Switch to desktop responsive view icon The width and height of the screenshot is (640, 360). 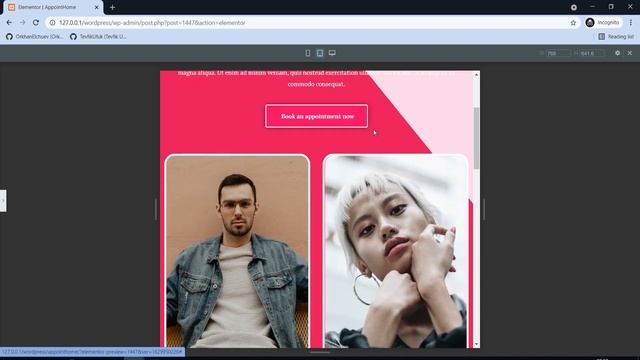click(332, 53)
